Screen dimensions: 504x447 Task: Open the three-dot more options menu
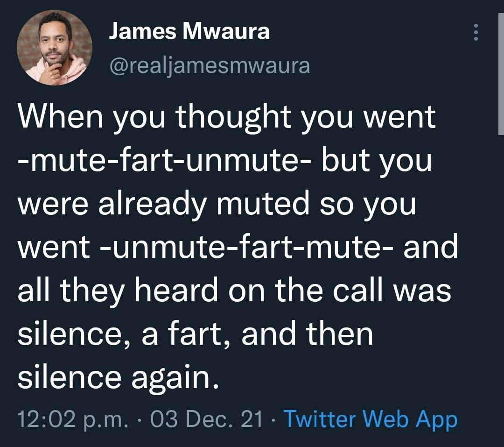[476, 33]
